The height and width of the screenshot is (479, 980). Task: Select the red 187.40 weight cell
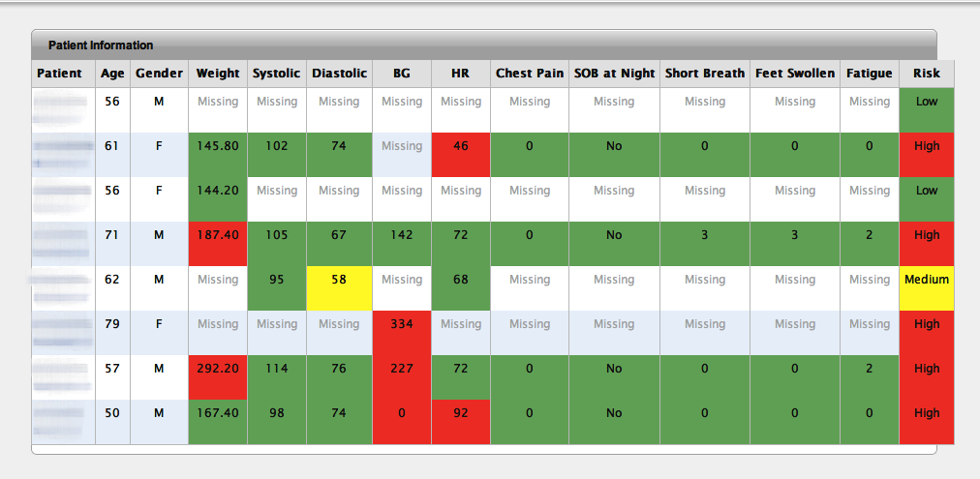tap(218, 236)
